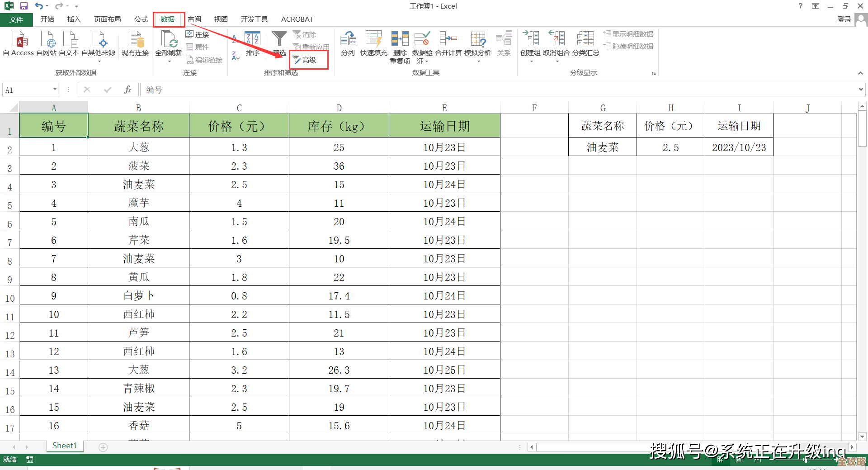Click the 登录 sign-in button
The image size is (868, 470).
[844, 19]
